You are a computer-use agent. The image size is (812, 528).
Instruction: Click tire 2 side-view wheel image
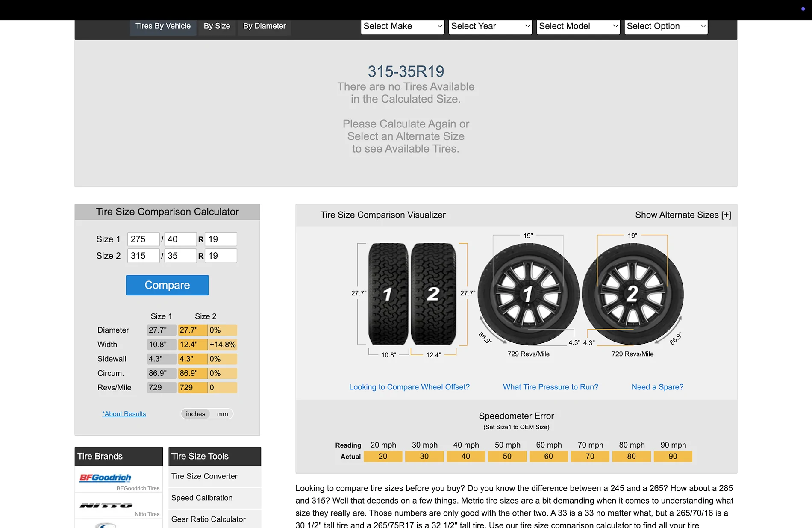[x=633, y=294]
